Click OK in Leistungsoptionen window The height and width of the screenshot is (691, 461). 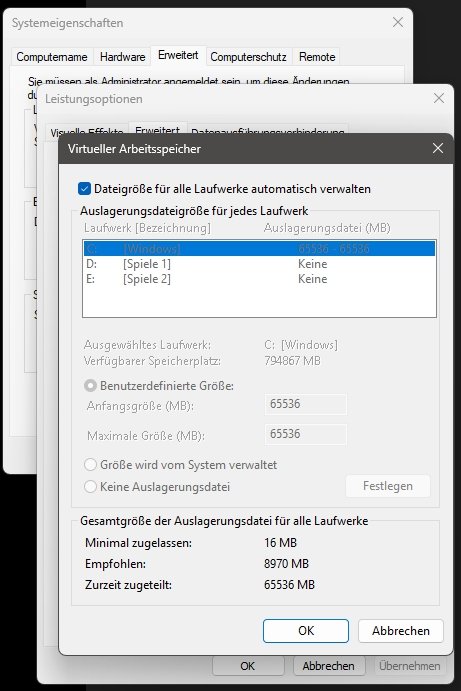click(x=248, y=665)
